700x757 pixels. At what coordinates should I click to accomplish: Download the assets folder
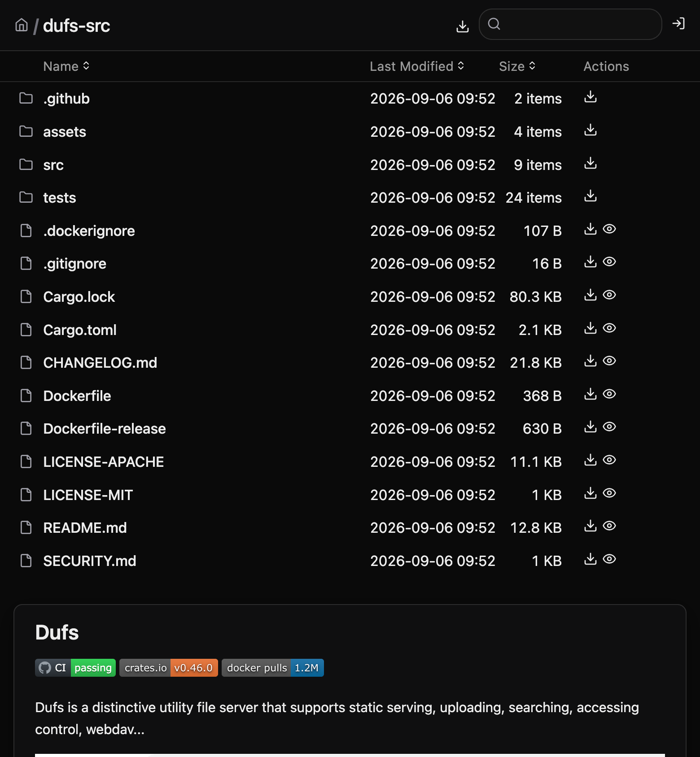[x=591, y=130]
